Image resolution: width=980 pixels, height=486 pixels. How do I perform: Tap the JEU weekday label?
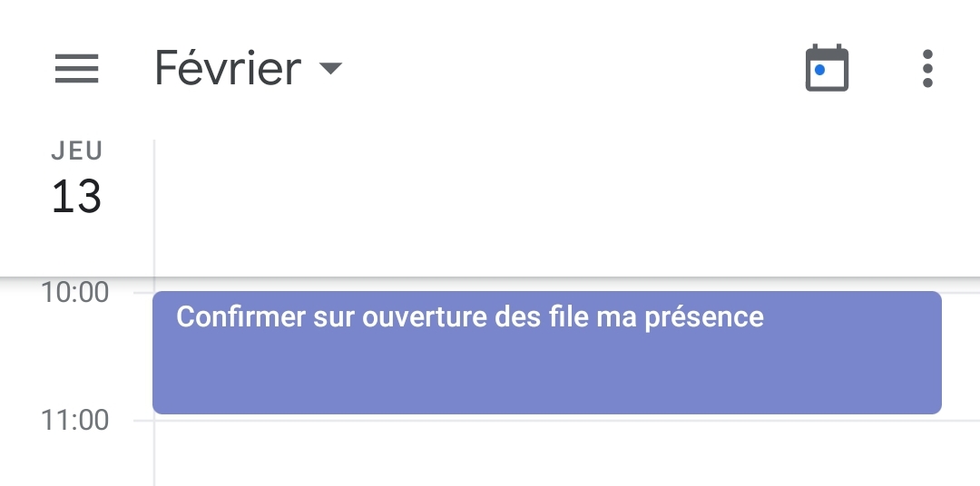click(76, 151)
